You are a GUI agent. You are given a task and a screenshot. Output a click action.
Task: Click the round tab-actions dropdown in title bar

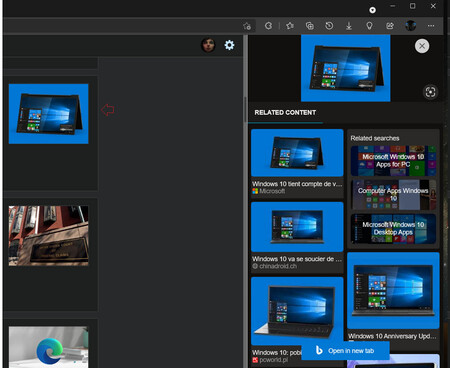(x=372, y=10)
